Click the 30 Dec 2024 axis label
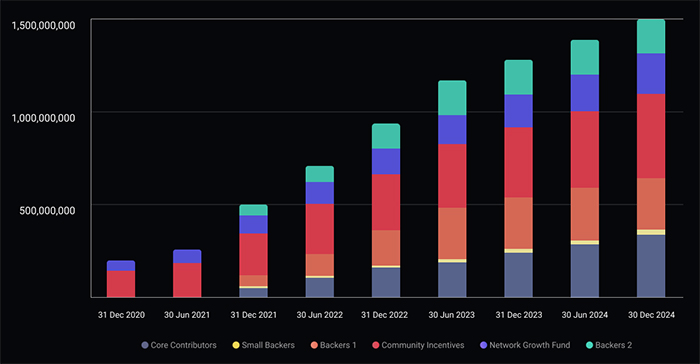Viewport: 700px width, 364px height. point(651,315)
